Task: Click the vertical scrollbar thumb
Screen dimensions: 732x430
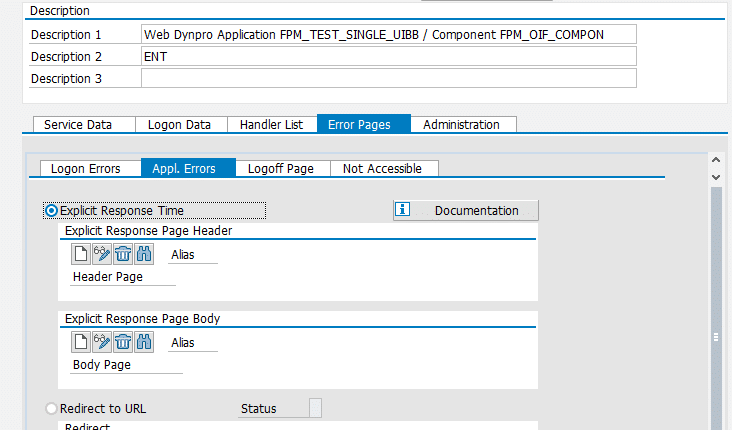Action: (716, 308)
